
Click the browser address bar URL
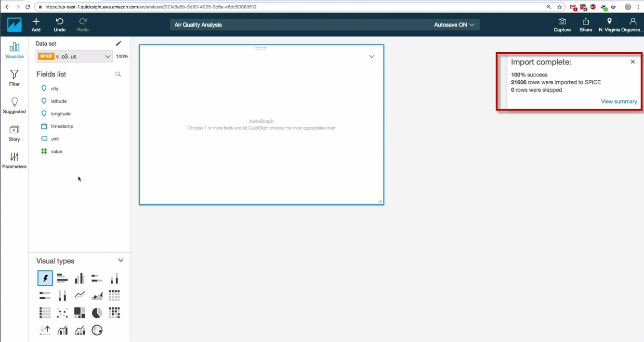(x=150, y=7)
